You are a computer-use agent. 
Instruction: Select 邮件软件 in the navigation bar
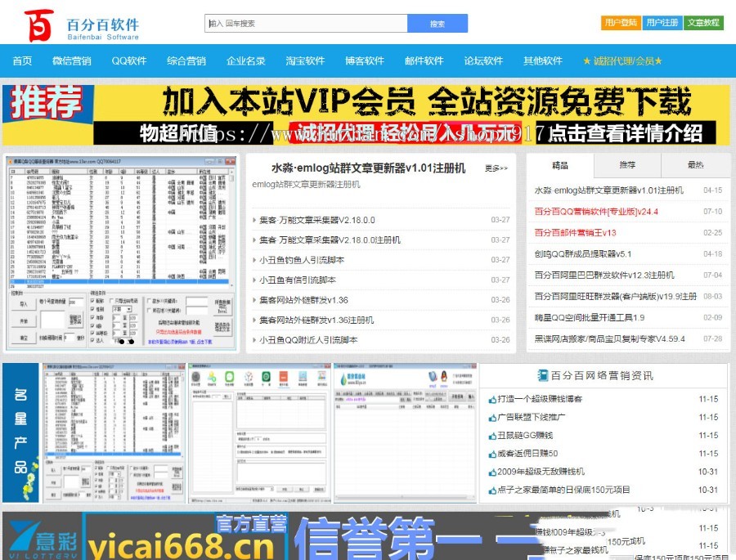pos(423,60)
